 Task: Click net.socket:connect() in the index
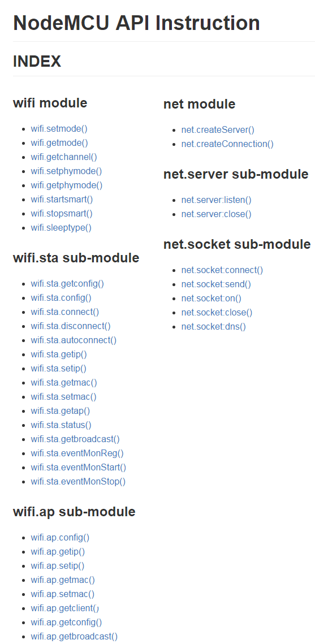click(x=222, y=270)
